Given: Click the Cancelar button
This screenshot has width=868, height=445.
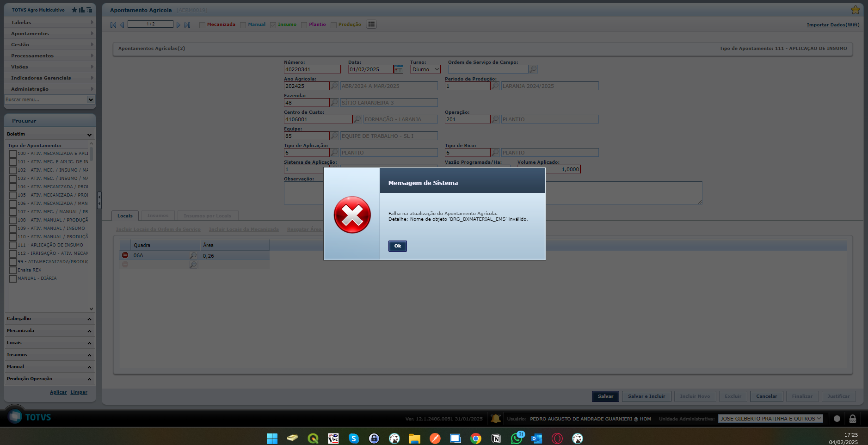Looking at the screenshot, I should [x=766, y=396].
